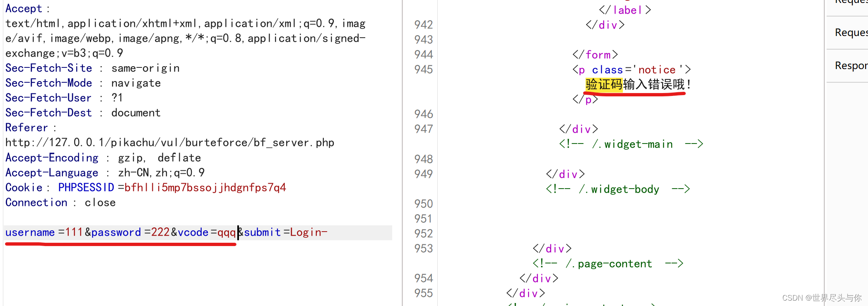Screen dimensions: 868x306
Task: Open the Respon... item in side panel
Action: [851, 66]
